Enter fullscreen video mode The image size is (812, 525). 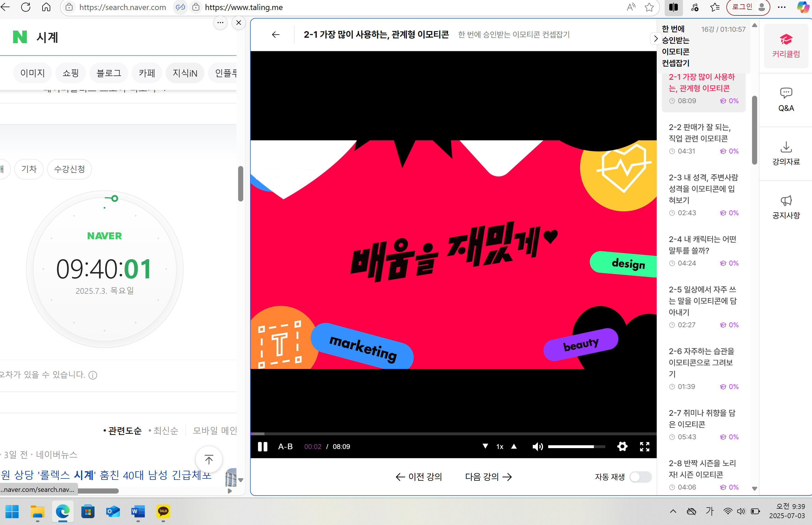coord(644,447)
